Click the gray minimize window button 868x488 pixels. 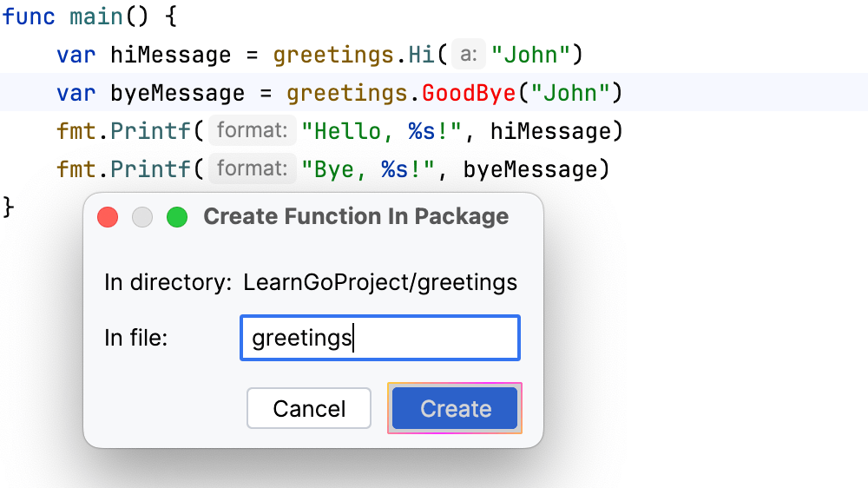tap(142, 217)
